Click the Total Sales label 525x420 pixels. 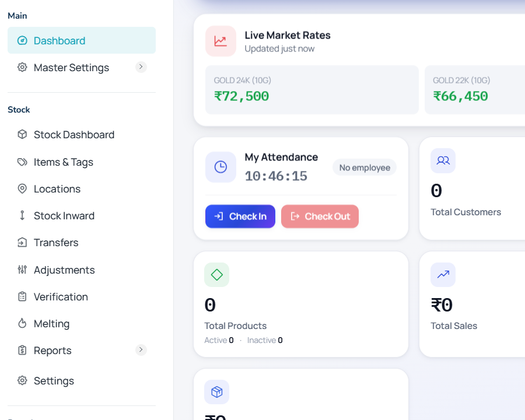[454, 326]
